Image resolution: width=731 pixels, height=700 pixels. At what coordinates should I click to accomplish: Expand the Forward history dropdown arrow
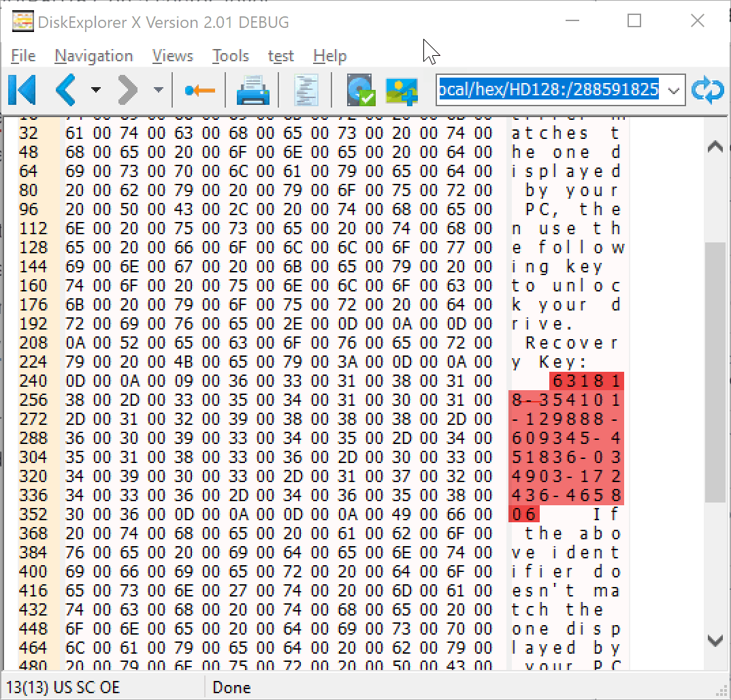pos(158,90)
